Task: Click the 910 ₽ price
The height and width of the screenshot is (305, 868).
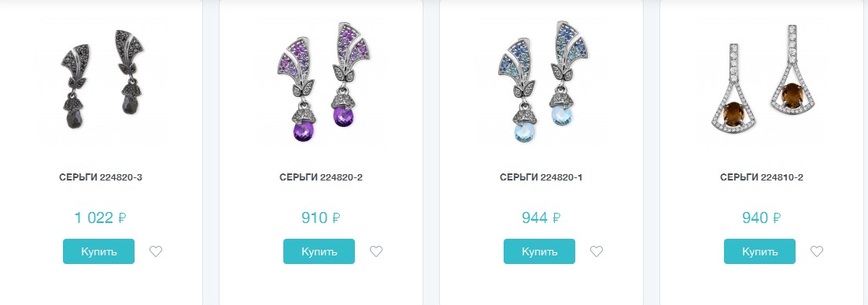Action: click(x=320, y=218)
